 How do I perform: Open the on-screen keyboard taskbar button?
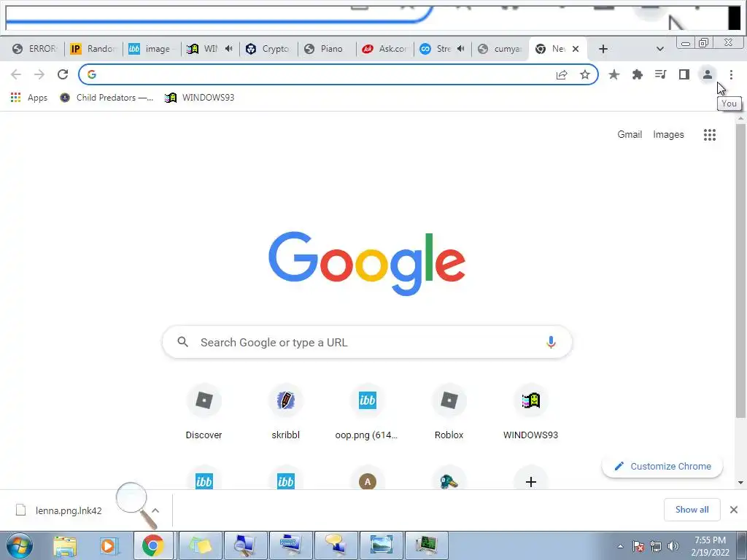pyautogui.click(x=290, y=546)
